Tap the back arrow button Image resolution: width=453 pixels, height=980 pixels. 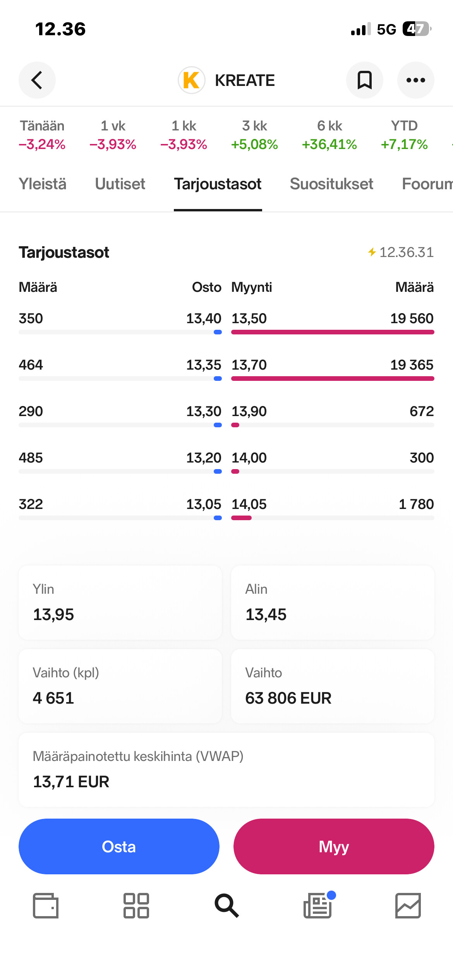[37, 80]
